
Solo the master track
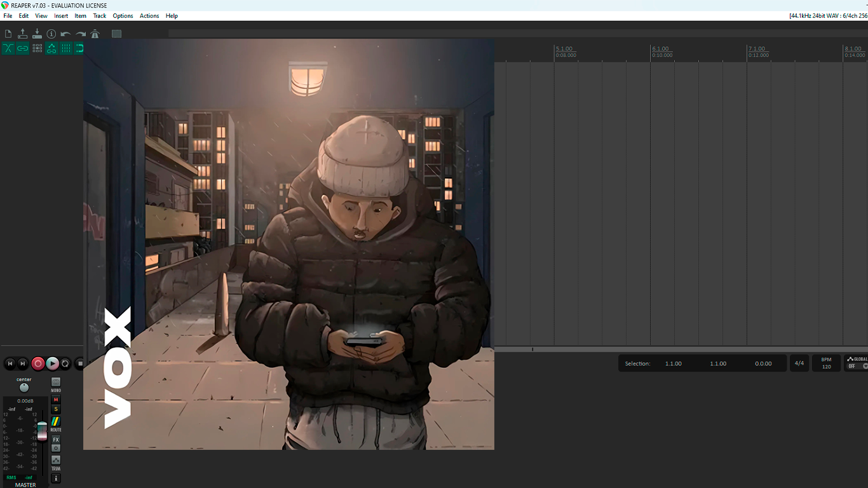click(56, 409)
